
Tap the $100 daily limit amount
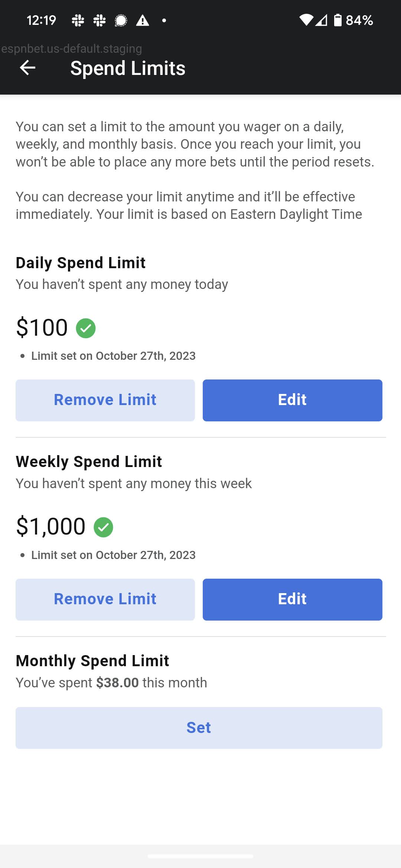[x=42, y=328]
